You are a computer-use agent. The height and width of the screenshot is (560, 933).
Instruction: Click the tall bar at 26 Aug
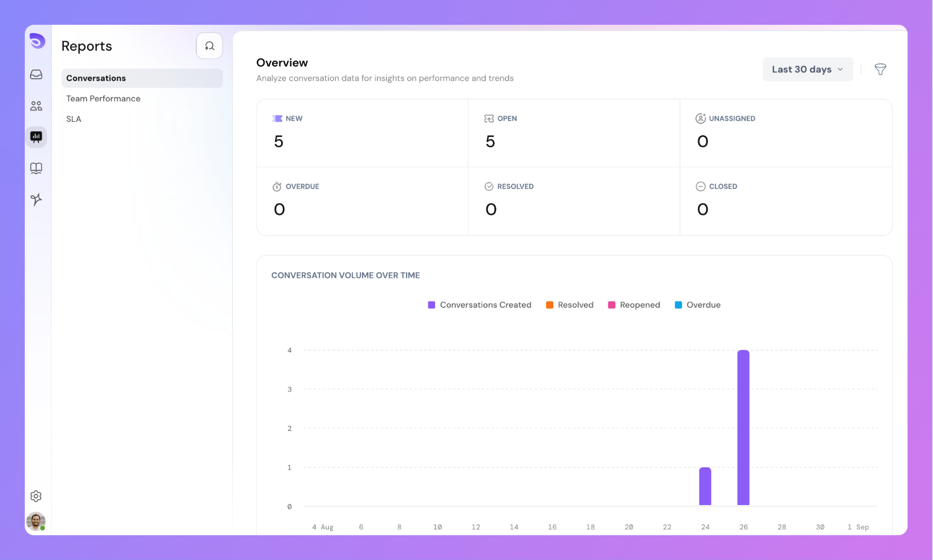743,427
